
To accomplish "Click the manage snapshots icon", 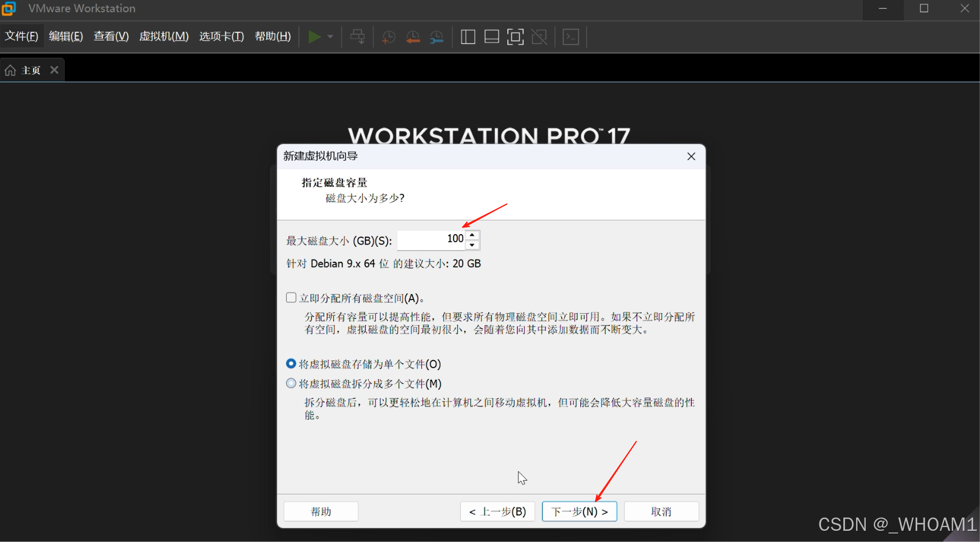I will pyautogui.click(x=437, y=37).
